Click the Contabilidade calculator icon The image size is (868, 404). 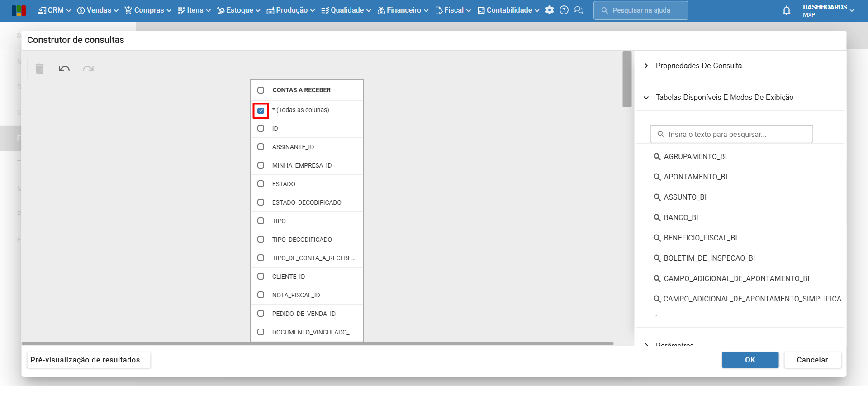(x=481, y=10)
